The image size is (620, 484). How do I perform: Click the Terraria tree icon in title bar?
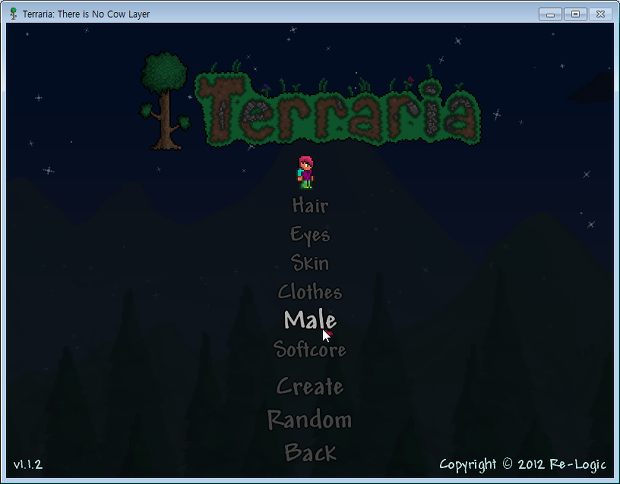(x=13, y=14)
